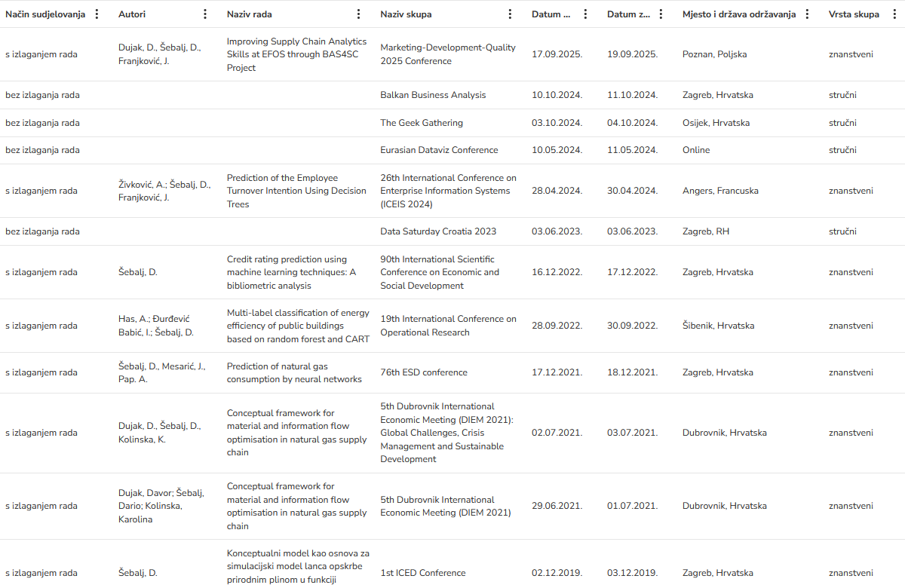Open the Naziv skupa column menu

click(510, 14)
